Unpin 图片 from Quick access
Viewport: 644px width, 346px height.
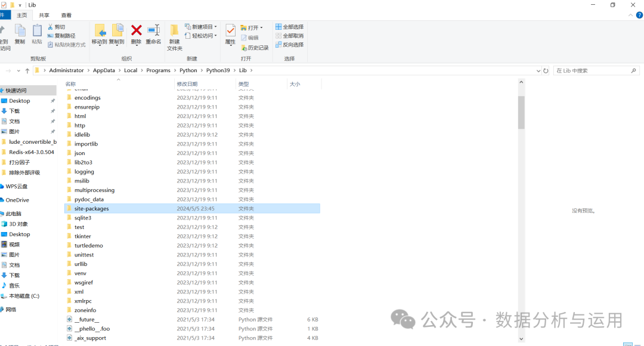coord(52,131)
